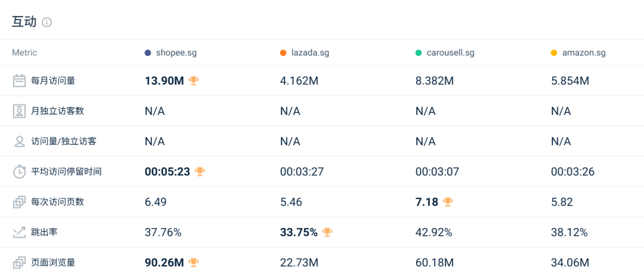Click the orange dot beside lazada.sg
Screen dimensions: 644x274
click(x=283, y=53)
